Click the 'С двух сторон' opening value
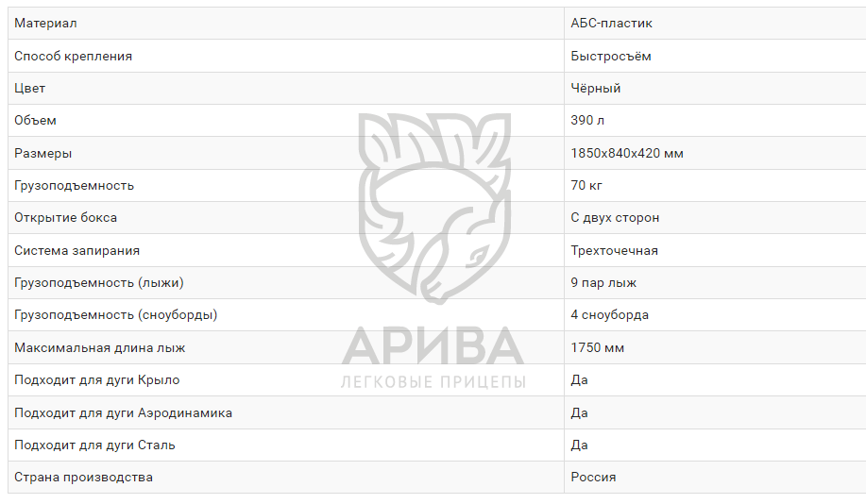The image size is (866, 504). pos(615,217)
